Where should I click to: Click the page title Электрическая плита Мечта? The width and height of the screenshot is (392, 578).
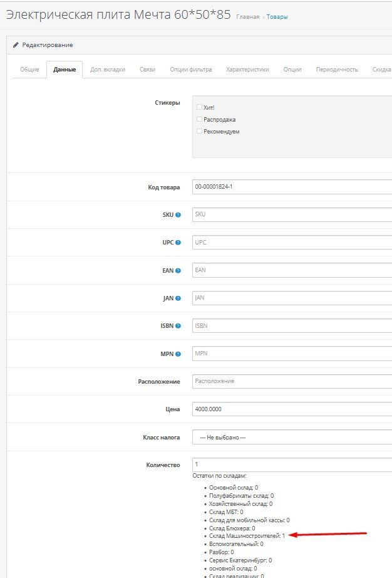[118, 15]
